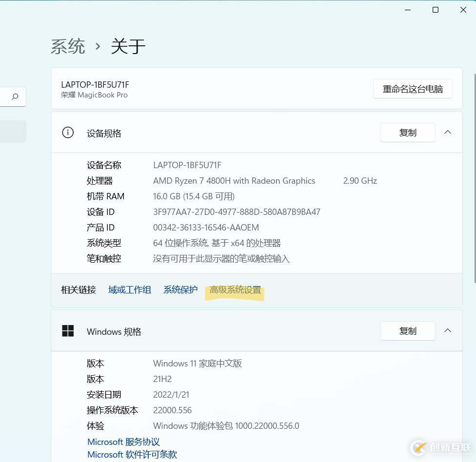Image resolution: width=476 pixels, height=462 pixels.
Task: Open the 系统保护 link
Action: coord(180,289)
